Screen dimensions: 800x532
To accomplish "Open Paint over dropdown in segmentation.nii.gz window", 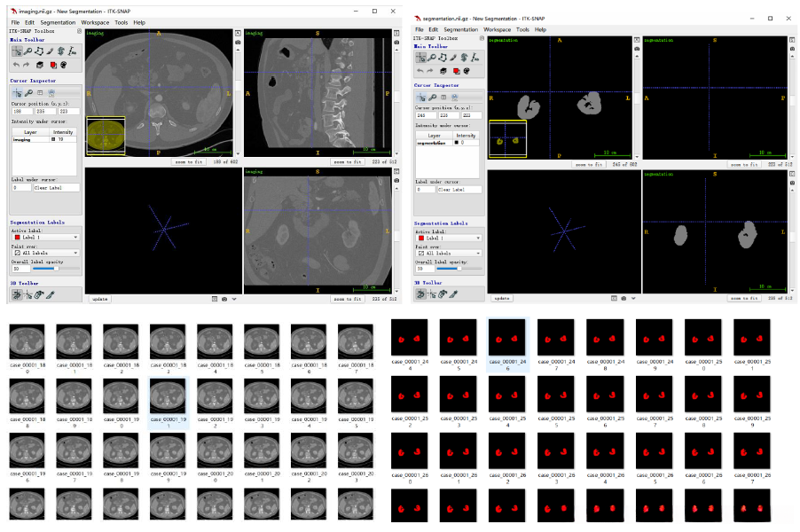I will click(x=449, y=253).
